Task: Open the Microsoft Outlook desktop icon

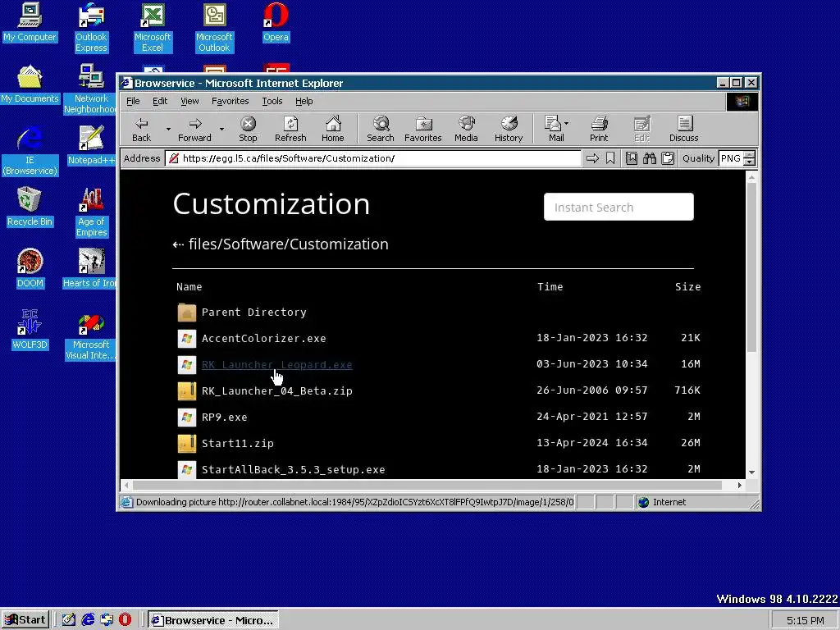Action: [214, 28]
